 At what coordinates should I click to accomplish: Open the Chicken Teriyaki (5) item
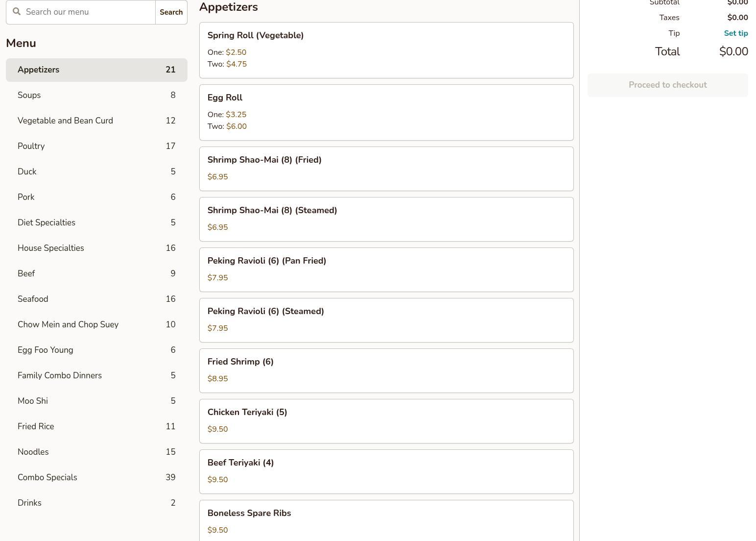(x=386, y=421)
